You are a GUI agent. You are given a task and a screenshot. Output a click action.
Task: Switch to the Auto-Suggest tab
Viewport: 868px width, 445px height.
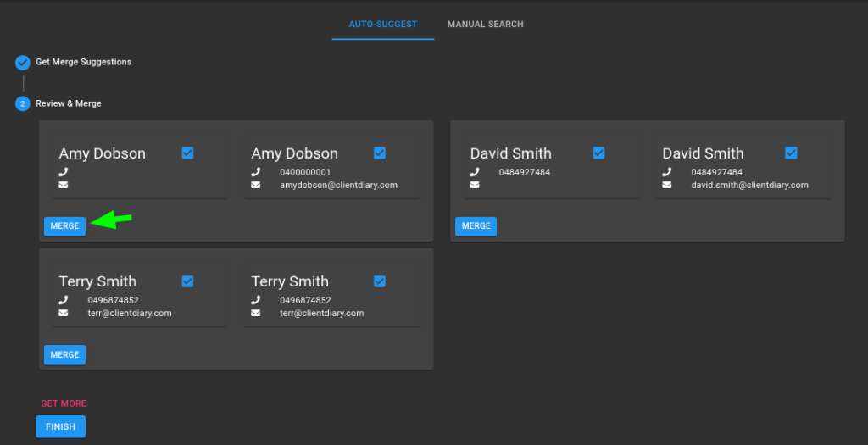382,25
